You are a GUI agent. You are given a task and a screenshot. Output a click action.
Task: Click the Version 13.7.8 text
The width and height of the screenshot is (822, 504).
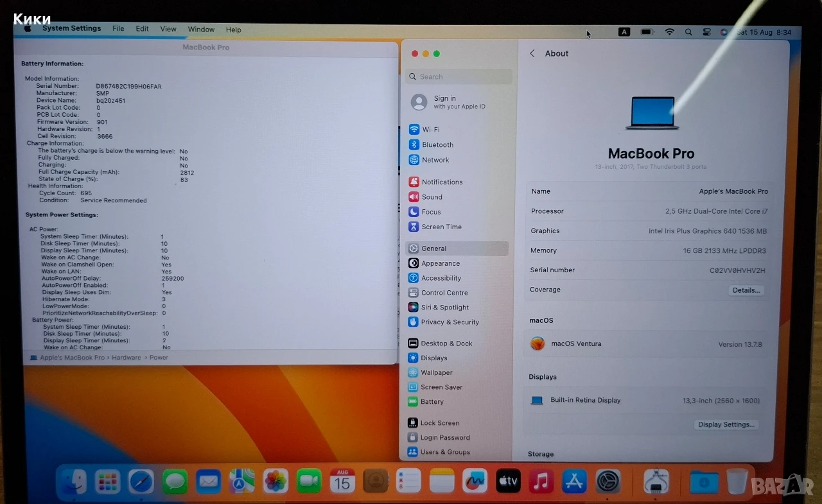[740, 345]
